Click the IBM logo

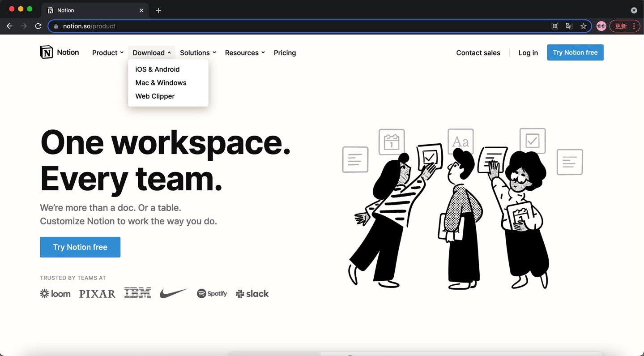137,293
